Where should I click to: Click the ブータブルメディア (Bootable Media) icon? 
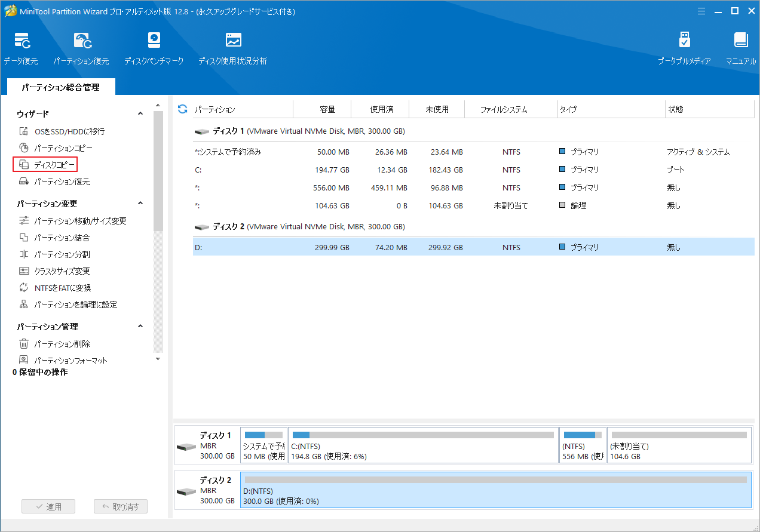tap(684, 48)
